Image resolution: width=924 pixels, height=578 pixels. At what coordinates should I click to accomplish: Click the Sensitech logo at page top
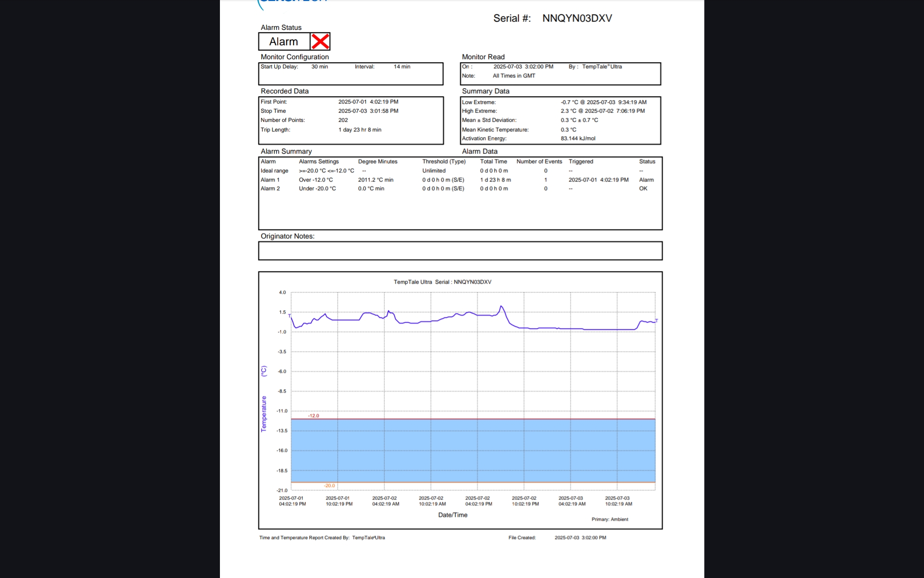[x=294, y=2]
